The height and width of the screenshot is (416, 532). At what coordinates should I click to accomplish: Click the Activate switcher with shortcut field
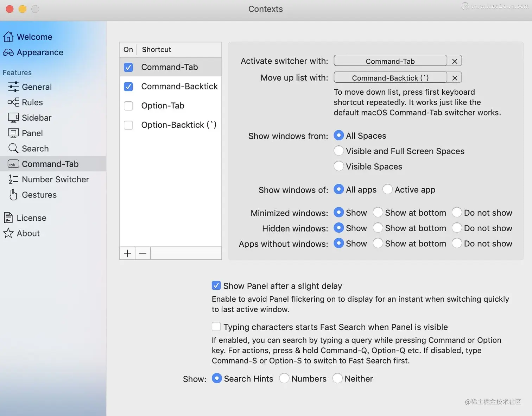[390, 61]
